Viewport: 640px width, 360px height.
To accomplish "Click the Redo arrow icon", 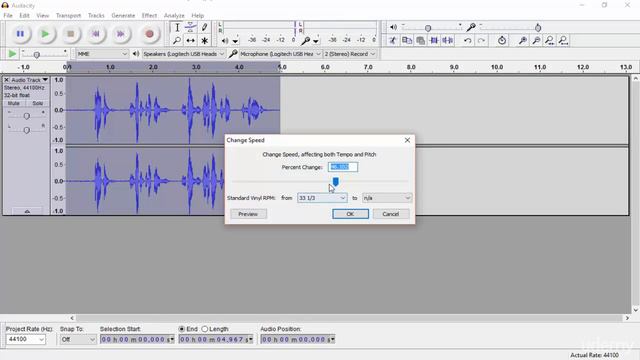I will (x=481, y=40).
